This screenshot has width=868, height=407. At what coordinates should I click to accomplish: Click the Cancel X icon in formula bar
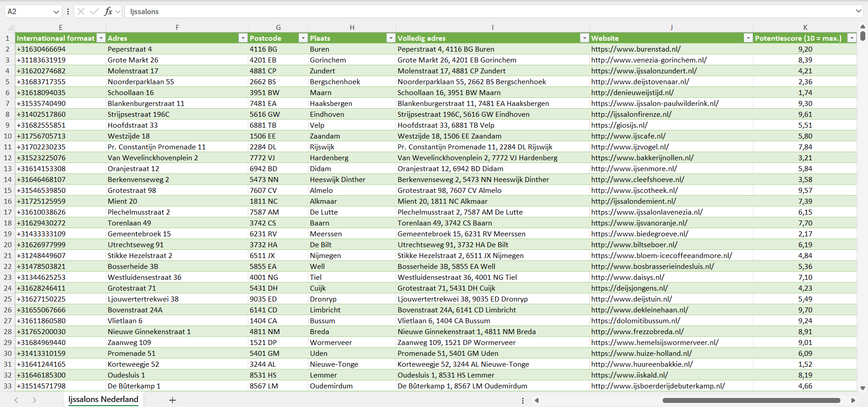[81, 11]
